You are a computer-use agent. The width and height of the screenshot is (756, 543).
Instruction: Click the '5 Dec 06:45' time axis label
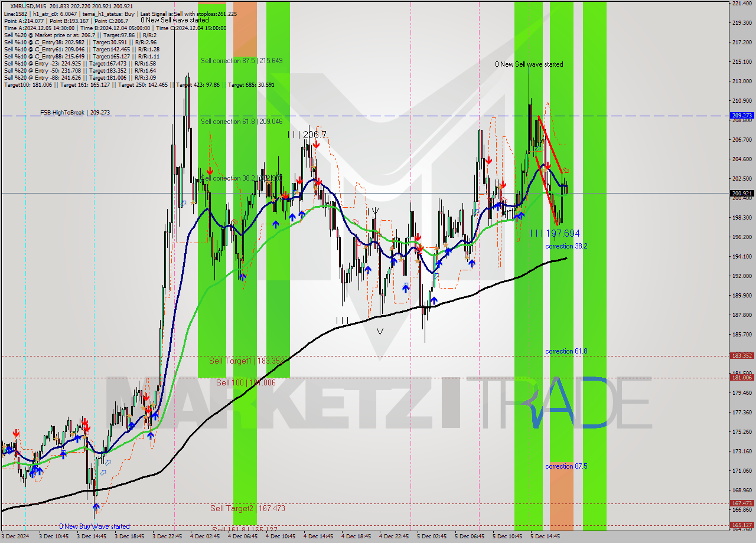(470, 537)
